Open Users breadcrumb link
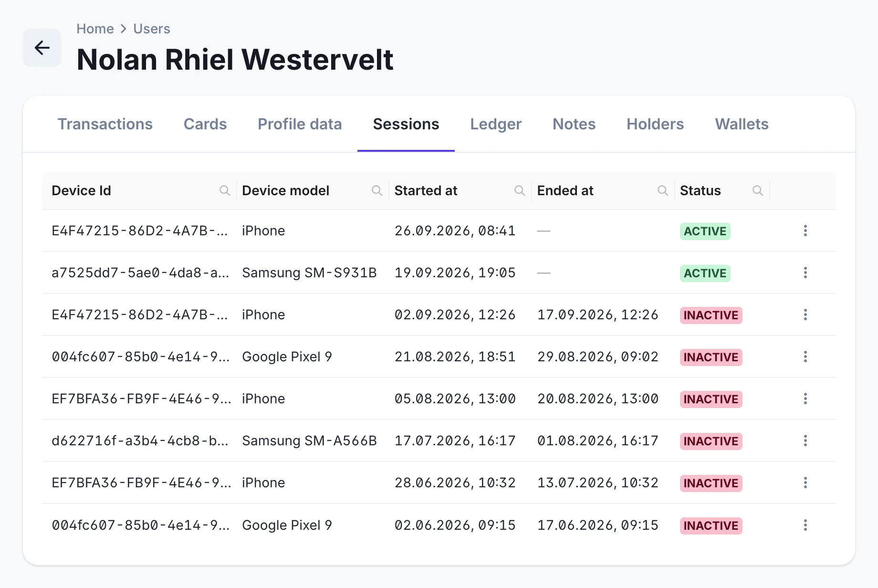The height and width of the screenshot is (588, 878). point(151,29)
